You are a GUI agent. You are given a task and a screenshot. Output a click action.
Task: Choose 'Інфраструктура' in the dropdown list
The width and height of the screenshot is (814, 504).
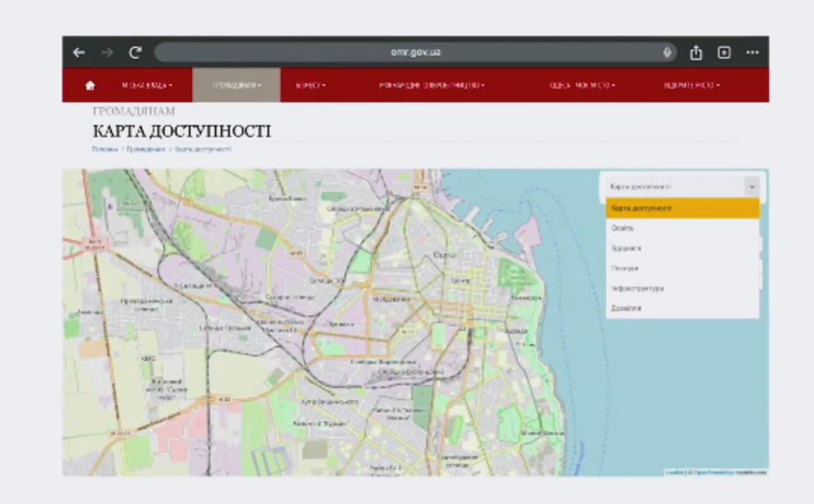[638, 288]
